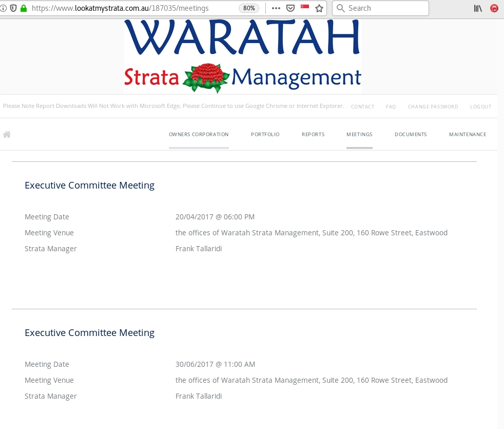This screenshot has width=504, height=429.
Task: Open the Library bookshelf icon
Action: pos(478,8)
